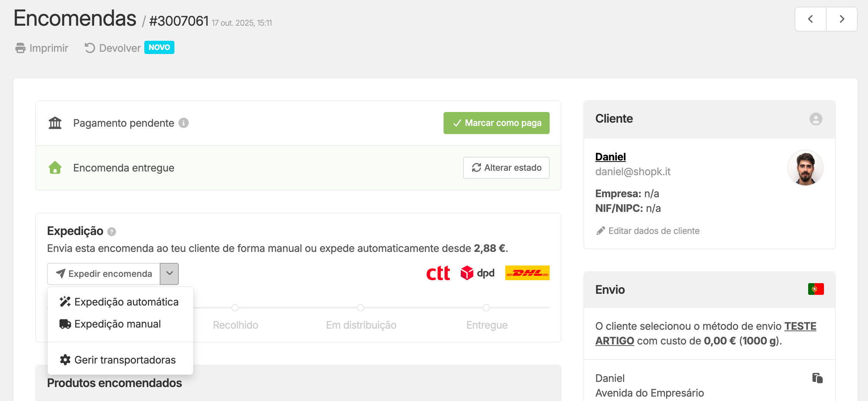This screenshot has height=401, width=868.
Task: Click the Devolver return arrow icon
Action: (x=90, y=48)
